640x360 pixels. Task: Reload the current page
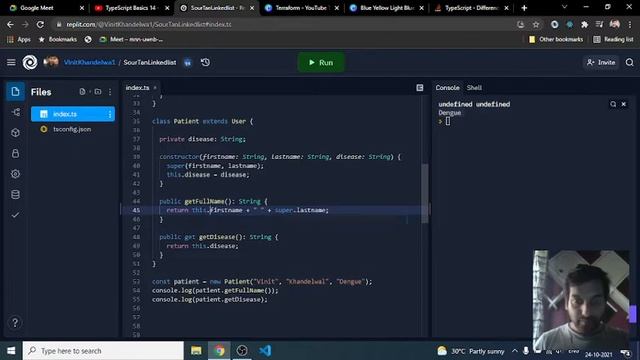(40, 24)
